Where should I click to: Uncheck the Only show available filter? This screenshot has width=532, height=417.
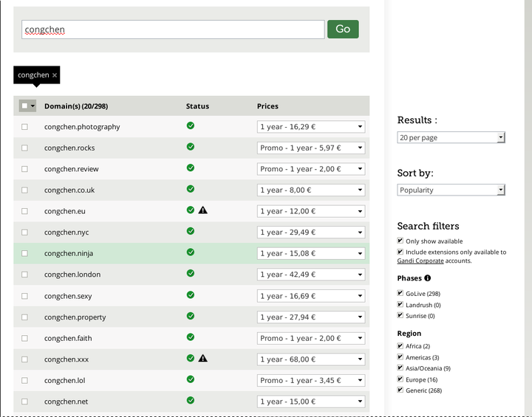400,241
